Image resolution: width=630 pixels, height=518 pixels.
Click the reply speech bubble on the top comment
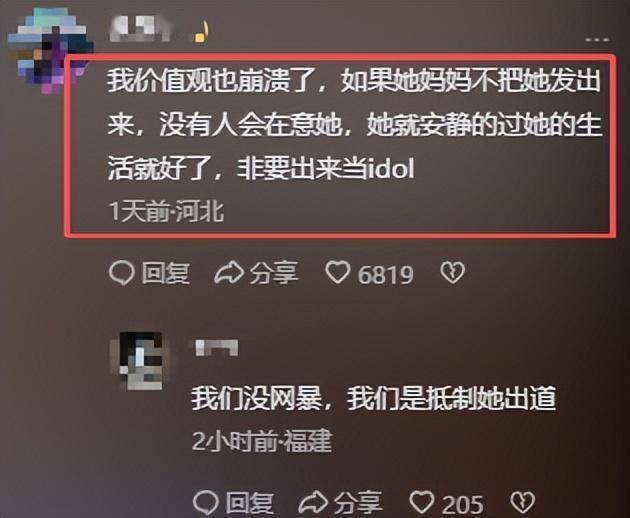pyautogui.click(x=121, y=273)
